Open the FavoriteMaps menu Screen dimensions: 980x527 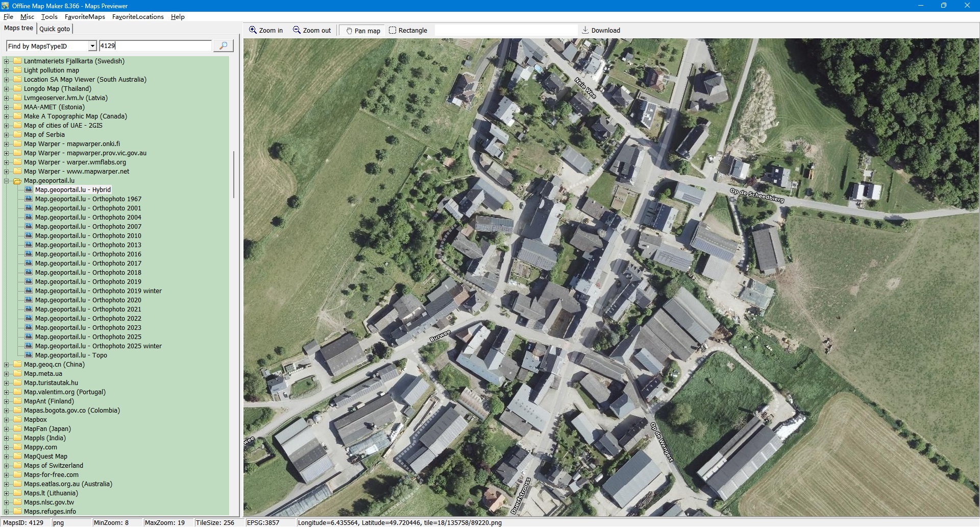85,17
